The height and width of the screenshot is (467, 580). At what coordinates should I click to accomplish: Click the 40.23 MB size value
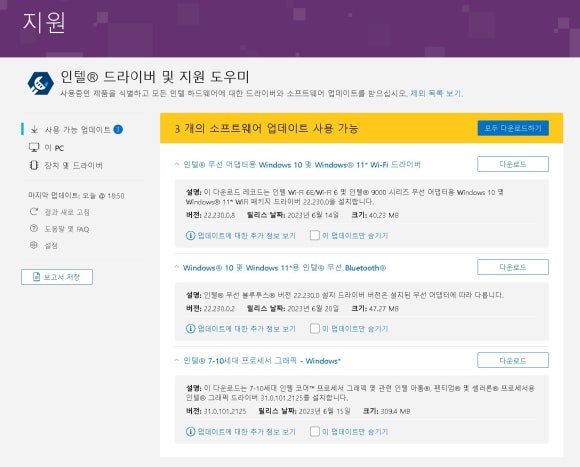coord(384,215)
